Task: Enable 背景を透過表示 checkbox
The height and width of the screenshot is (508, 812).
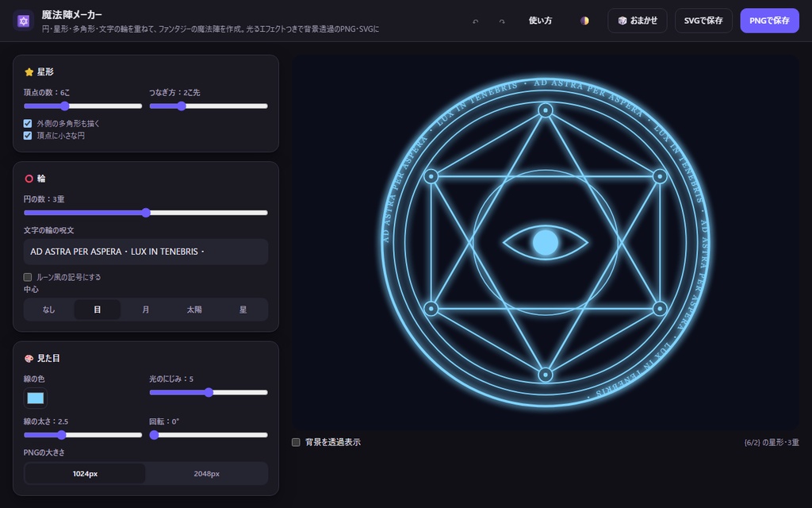Action: click(296, 442)
